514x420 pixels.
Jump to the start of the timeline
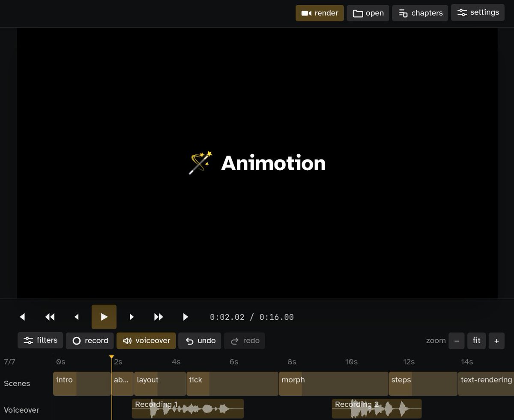coord(22,317)
